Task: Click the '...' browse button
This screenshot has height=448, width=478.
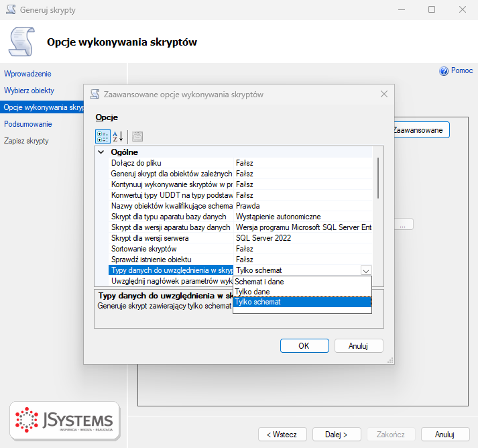Action: pos(404,224)
